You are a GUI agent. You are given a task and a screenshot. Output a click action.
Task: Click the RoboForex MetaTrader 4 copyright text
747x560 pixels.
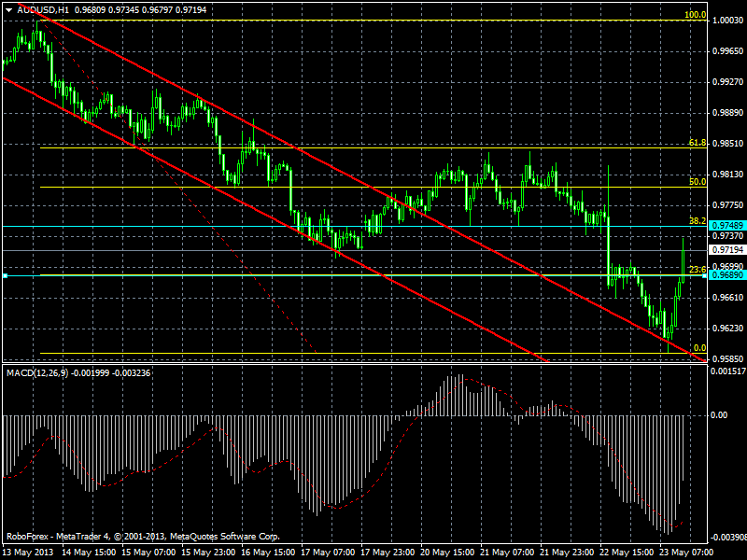click(143, 537)
